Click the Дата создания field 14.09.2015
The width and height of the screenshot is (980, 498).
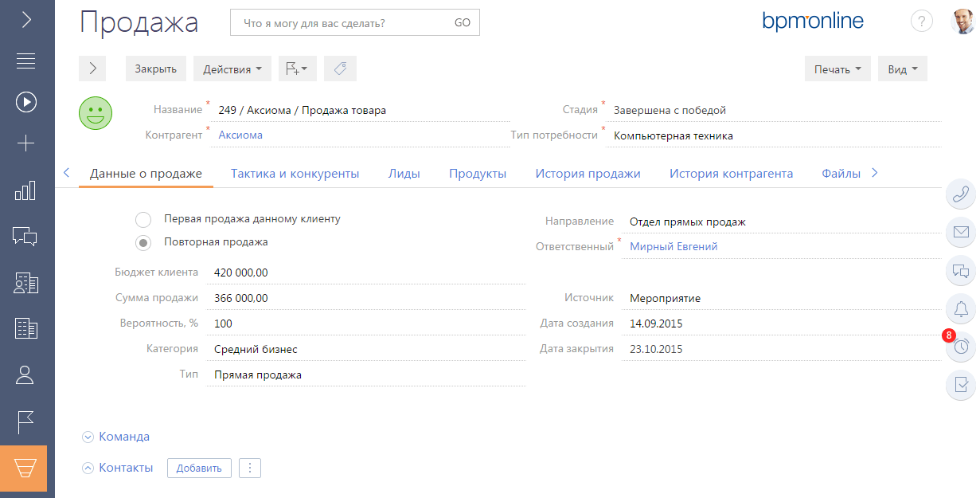point(781,324)
